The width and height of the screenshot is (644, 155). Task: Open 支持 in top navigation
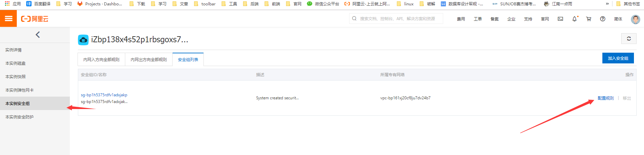pyautogui.click(x=528, y=19)
